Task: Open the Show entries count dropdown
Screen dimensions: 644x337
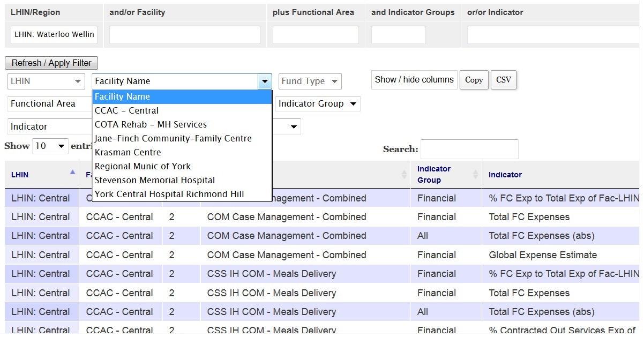Action: click(50, 146)
